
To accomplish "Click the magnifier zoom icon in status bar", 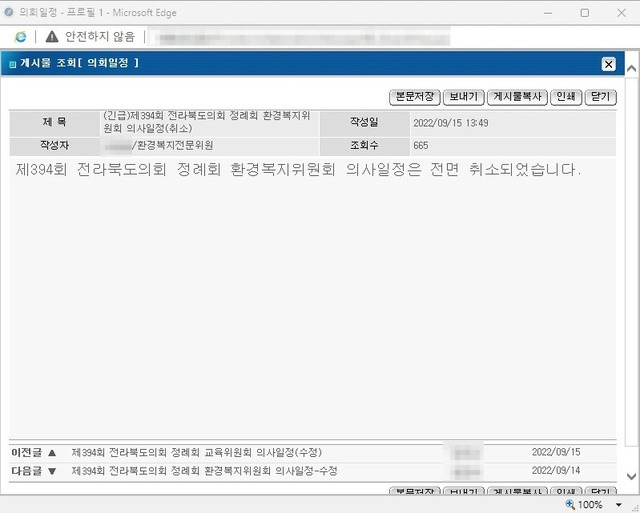I will click(x=570, y=505).
